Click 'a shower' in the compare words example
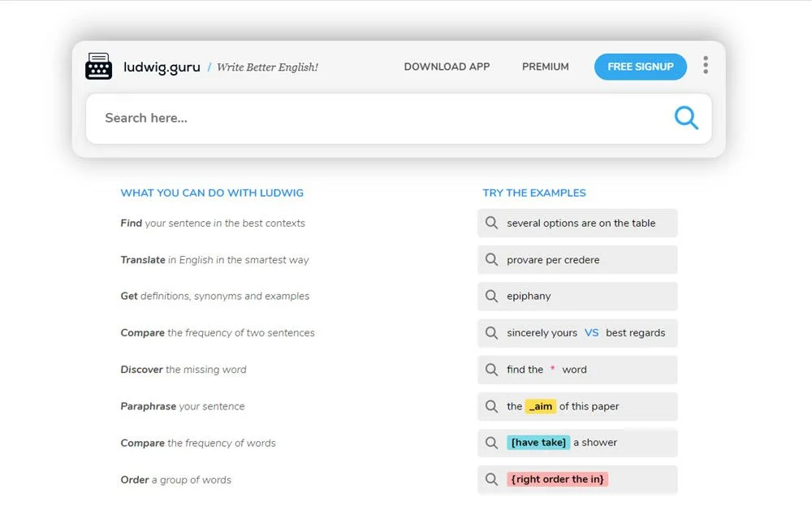The width and height of the screenshot is (812, 516). tap(595, 442)
